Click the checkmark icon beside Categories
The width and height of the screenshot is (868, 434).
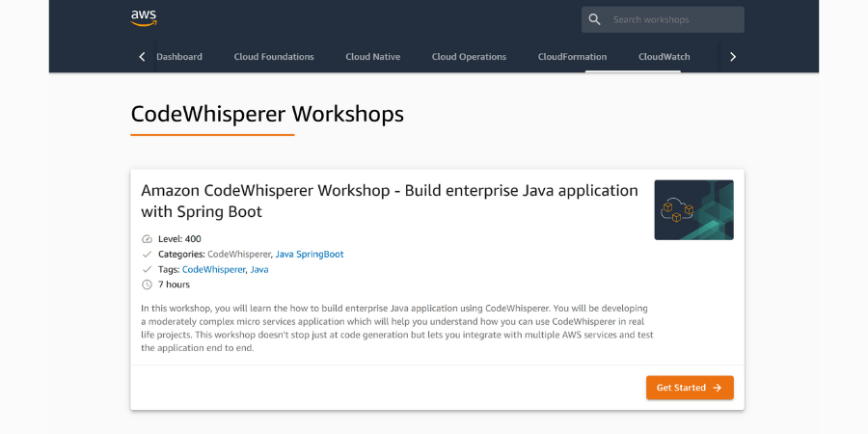click(x=148, y=255)
